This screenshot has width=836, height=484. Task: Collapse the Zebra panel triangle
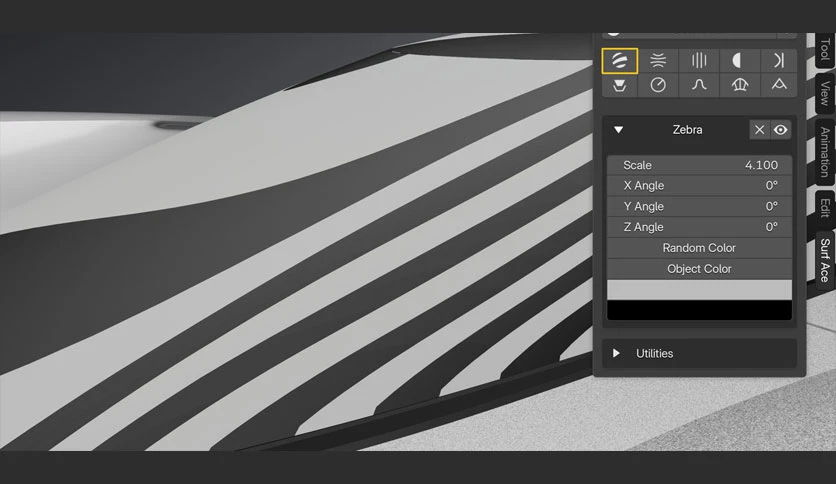tap(618, 130)
